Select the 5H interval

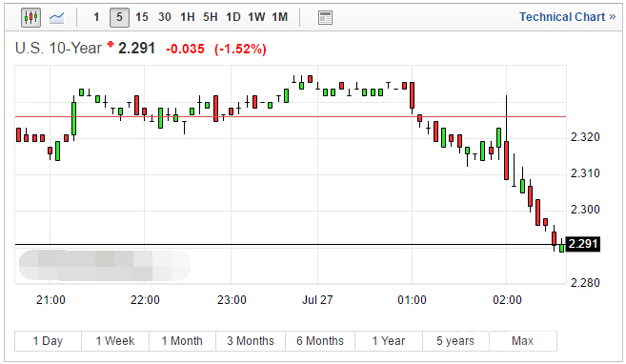coord(210,17)
